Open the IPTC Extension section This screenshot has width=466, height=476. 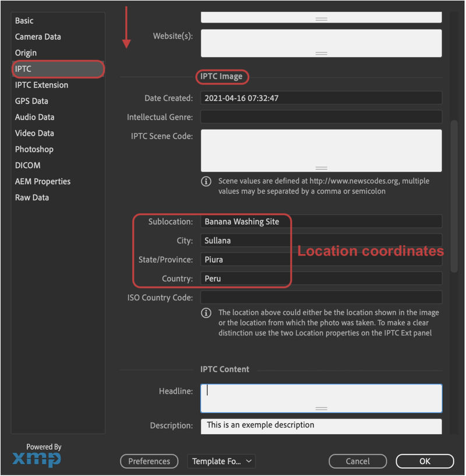point(58,85)
